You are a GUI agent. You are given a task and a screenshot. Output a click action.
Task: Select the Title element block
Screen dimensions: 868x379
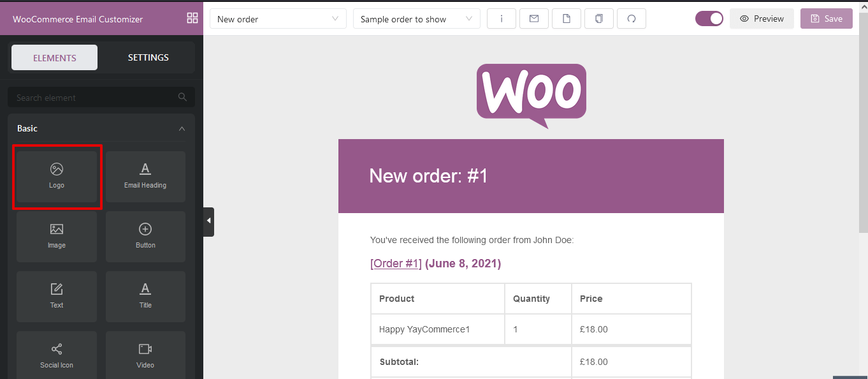pyautogui.click(x=145, y=296)
